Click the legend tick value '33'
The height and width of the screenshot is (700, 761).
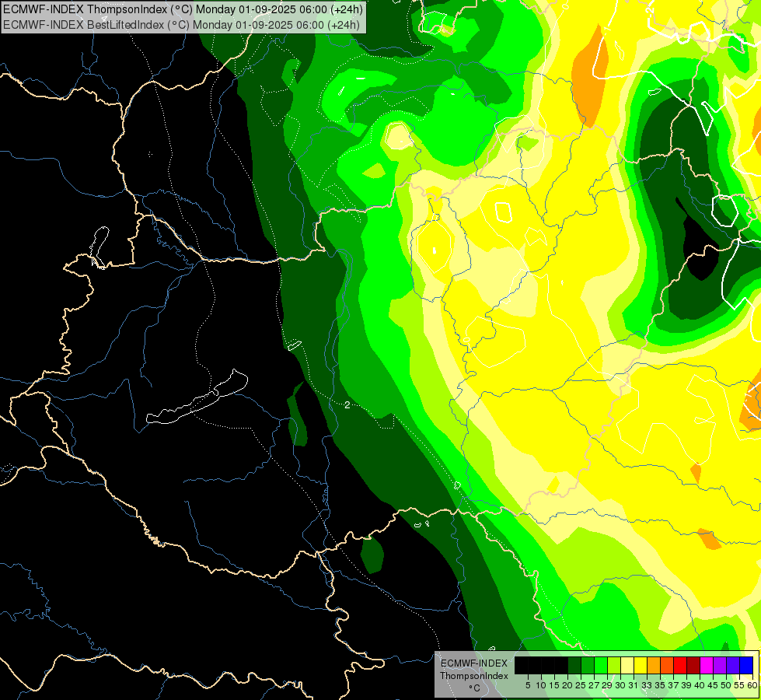647,685
